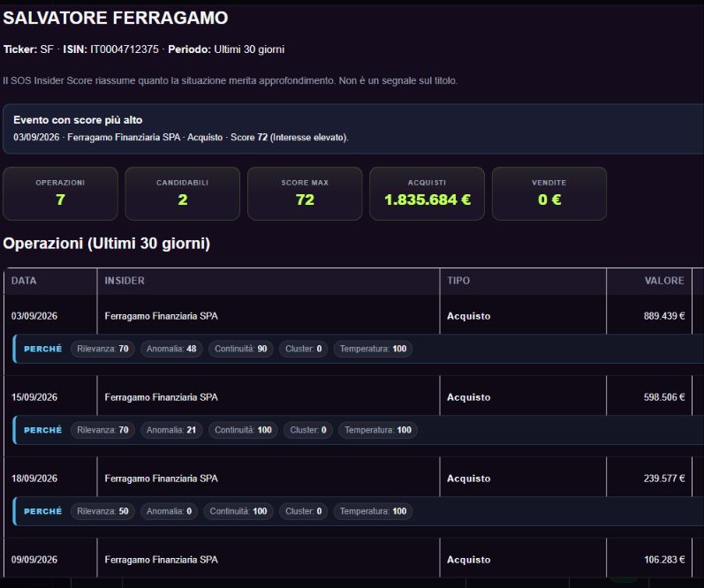Click Ferragamo Finanziaria SPA in 03/09/2026 row
The image size is (704, 588).
(161, 316)
